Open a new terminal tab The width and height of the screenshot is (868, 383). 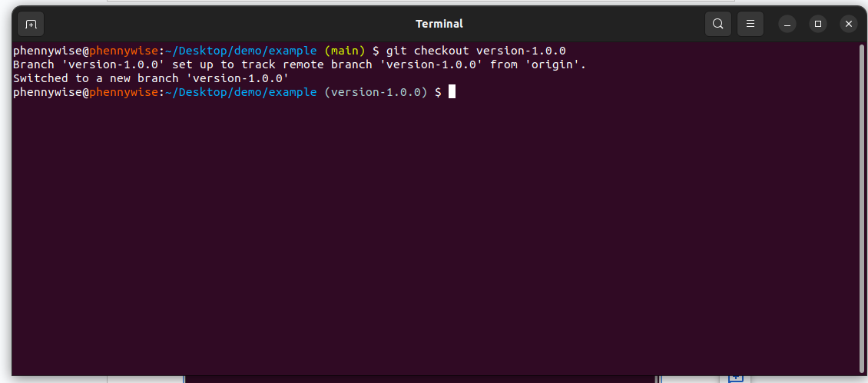31,24
